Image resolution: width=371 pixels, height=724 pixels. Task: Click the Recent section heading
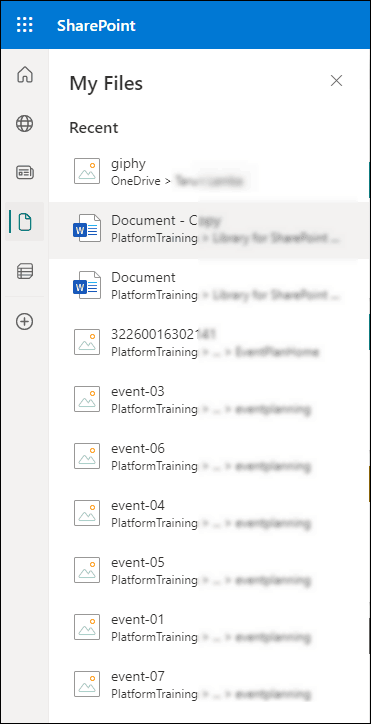94,127
